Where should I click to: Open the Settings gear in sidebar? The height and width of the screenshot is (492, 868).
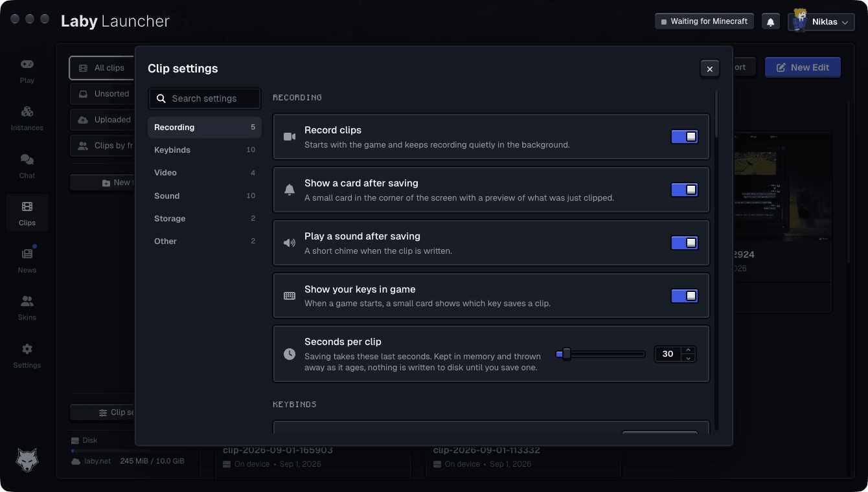pos(27,349)
